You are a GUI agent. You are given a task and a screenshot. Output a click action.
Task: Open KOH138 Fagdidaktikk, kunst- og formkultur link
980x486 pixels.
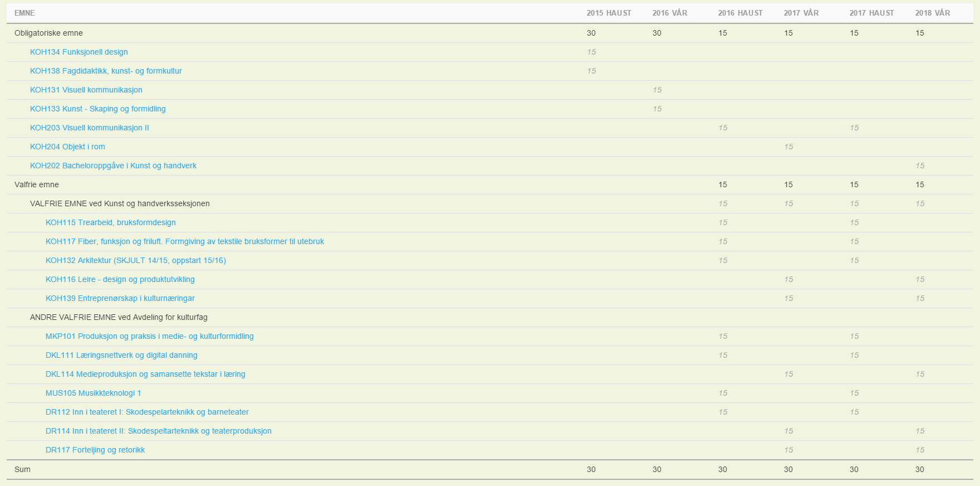106,71
